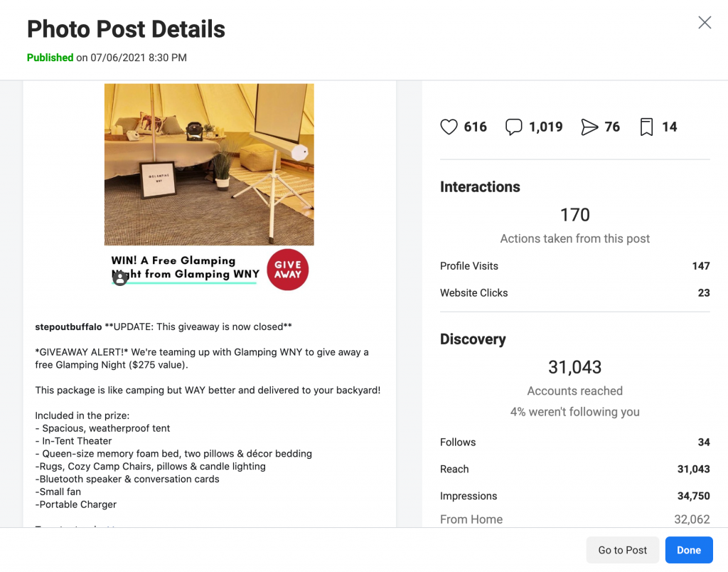Click the heart likes icon
This screenshot has width=728, height=572.
point(449,127)
